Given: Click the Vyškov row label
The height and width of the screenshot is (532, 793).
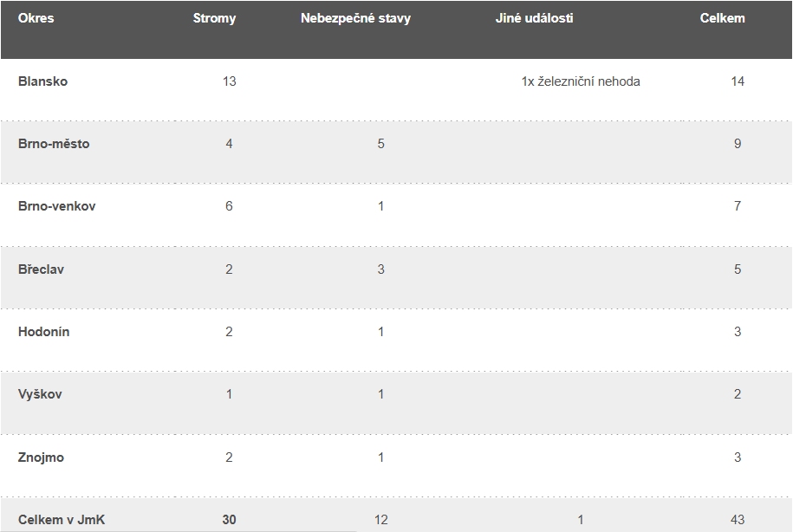Looking at the screenshot, I should [x=40, y=394].
